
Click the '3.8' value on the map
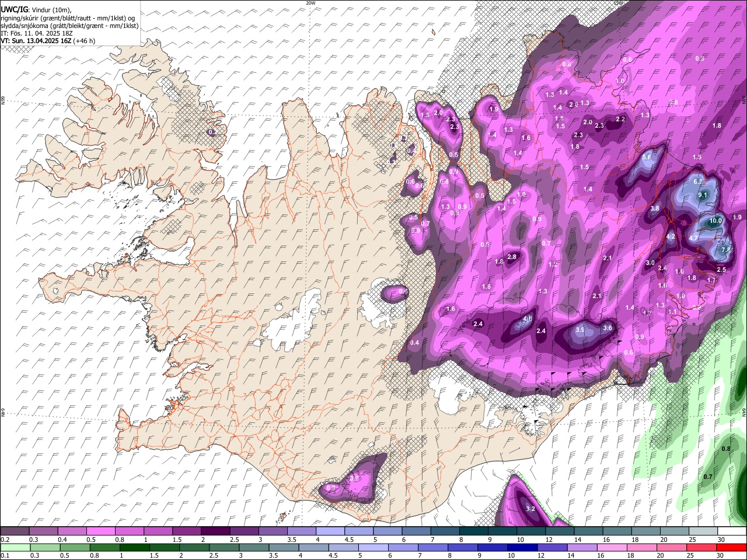pos(655,208)
